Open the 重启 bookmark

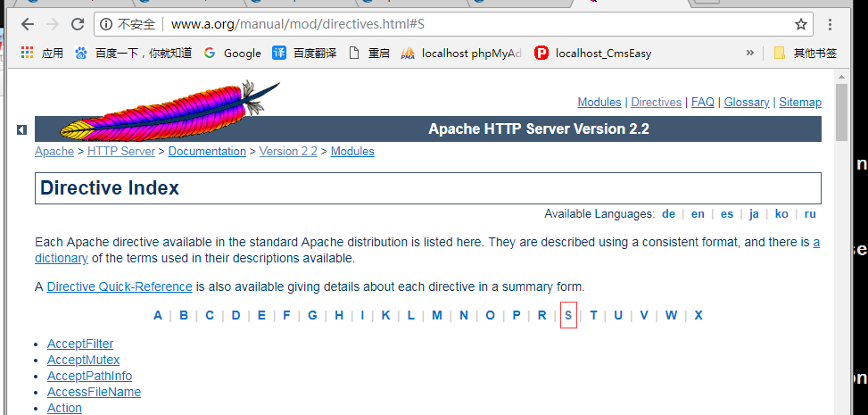pyautogui.click(x=370, y=54)
